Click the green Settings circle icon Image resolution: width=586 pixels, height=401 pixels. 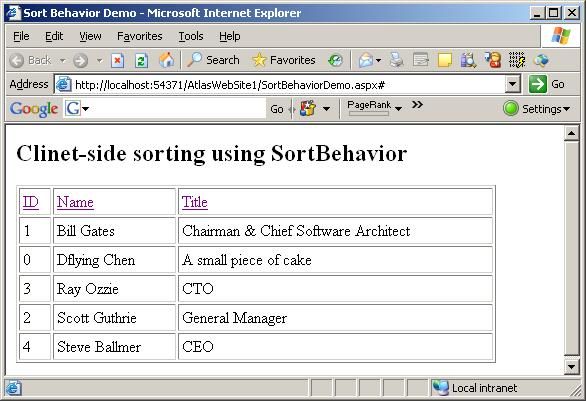pyautogui.click(x=511, y=109)
